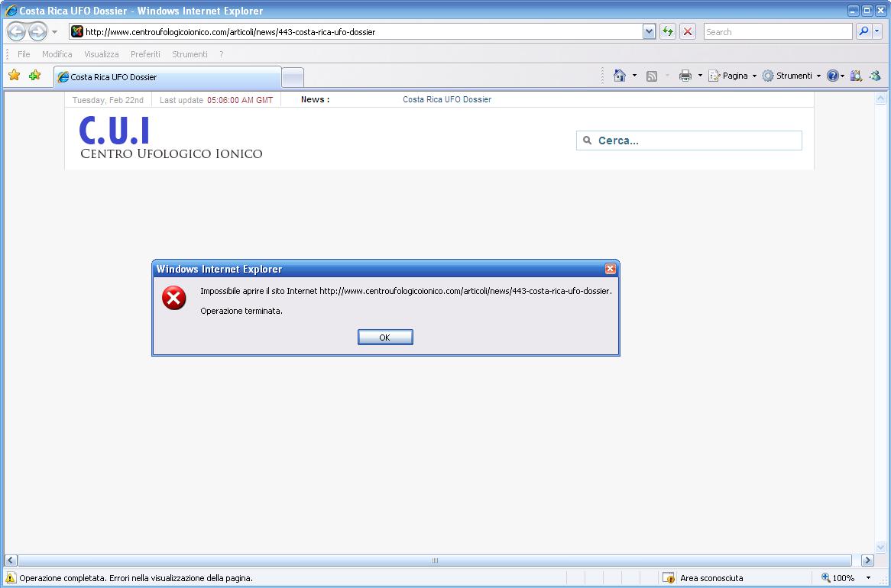Click the "Tuesday, Feb 22nd" date text
This screenshot has width=891, height=588.
(x=108, y=100)
